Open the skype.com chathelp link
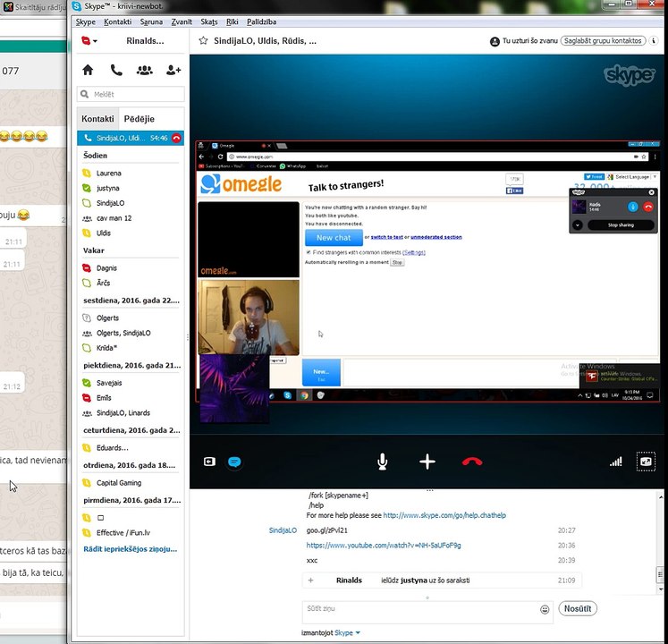Viewport: 668px width, 644px height. pyautogui.click(x=444, y=515)
